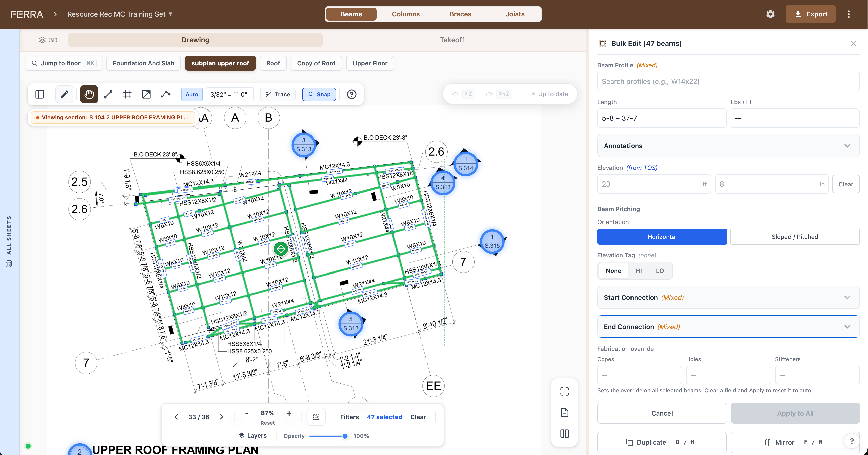Click section marker 3 S.313

[304, 145]
